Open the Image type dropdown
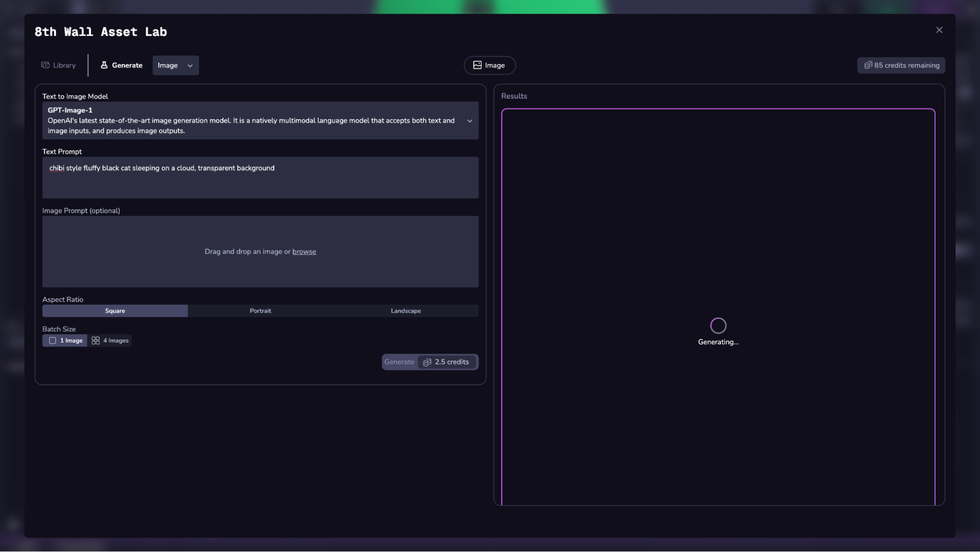980x552 pixels. [176, 65]
